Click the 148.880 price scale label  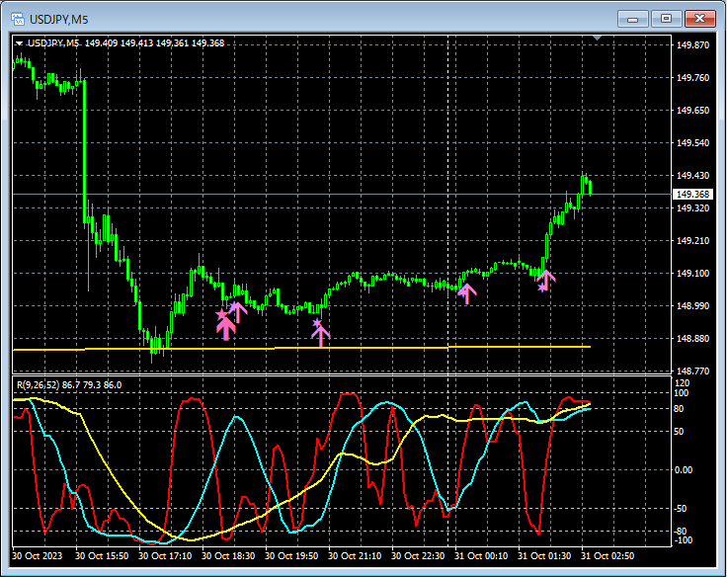coord(692,339)
